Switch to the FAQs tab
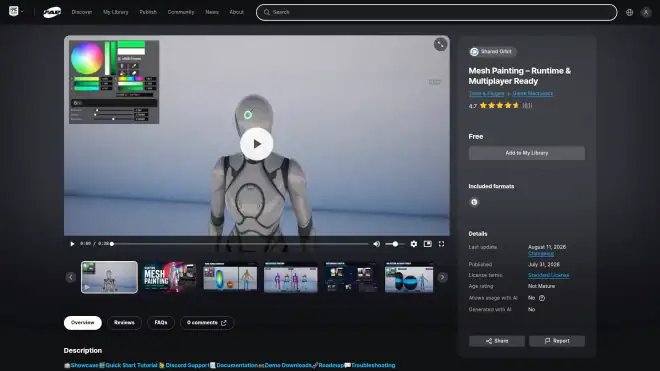The height and width of the screenshot is (371, 660). (161, 323)
